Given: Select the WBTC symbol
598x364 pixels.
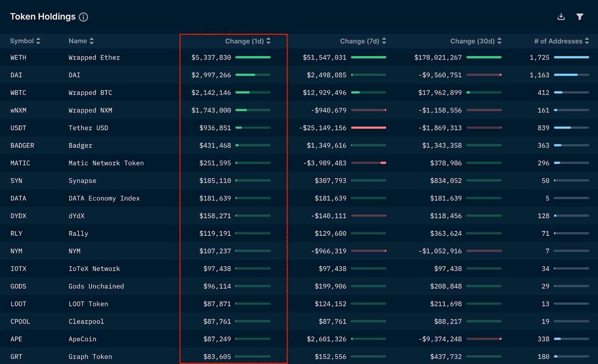Looking at the screenshot, I should click(x=18, y=93).
